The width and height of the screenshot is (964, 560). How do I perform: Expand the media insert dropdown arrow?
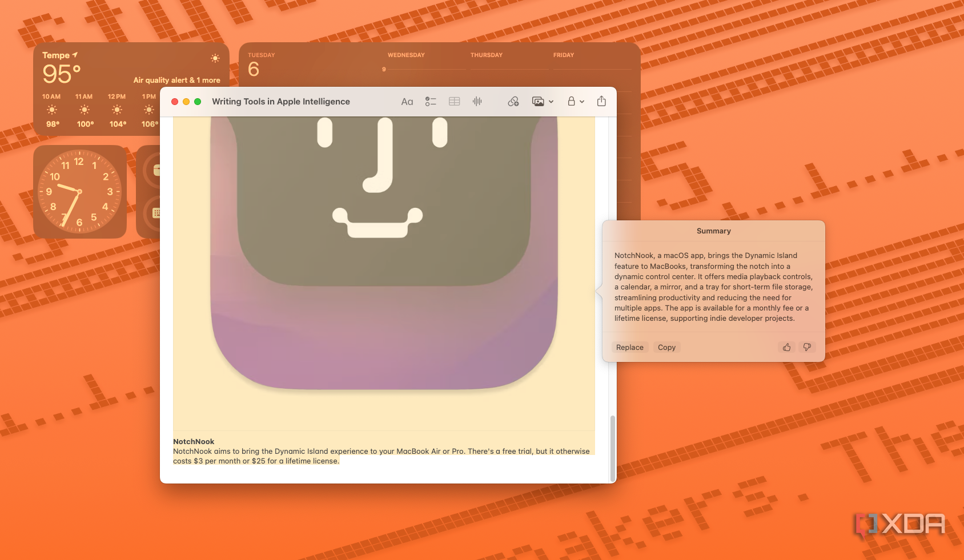[x=551, y=102]
